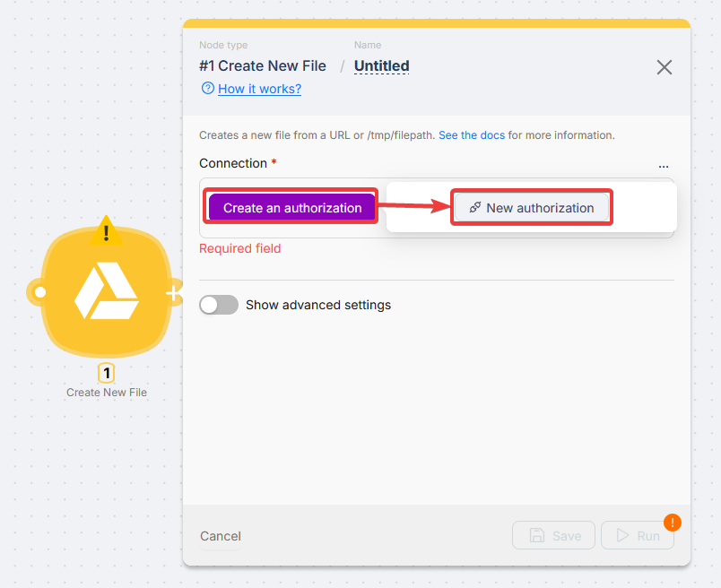Open the How it works? link
This screenshot has width=721, height=588.
pos(259,89)
